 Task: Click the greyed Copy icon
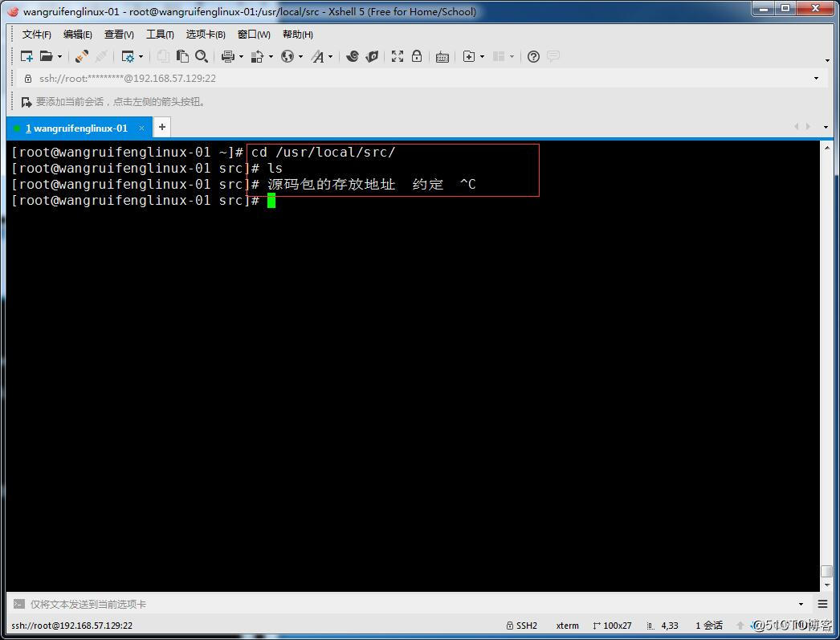pyautogui.click(x=163, y=56)
